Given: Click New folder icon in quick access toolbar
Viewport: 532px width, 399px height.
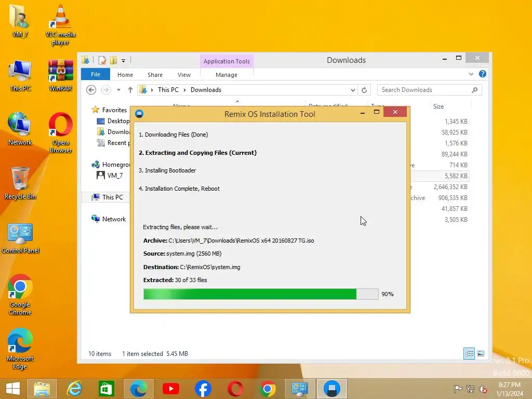Looking at the screenshot, I should point(113,60).
